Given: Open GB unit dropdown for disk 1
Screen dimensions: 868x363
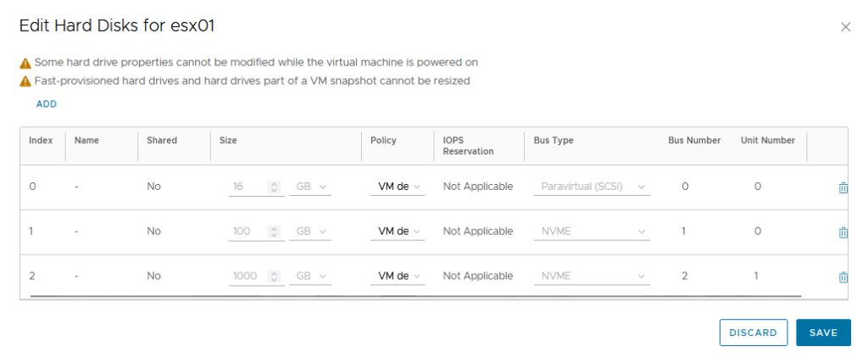Looking at the screenshot, I should pos(310,231).
